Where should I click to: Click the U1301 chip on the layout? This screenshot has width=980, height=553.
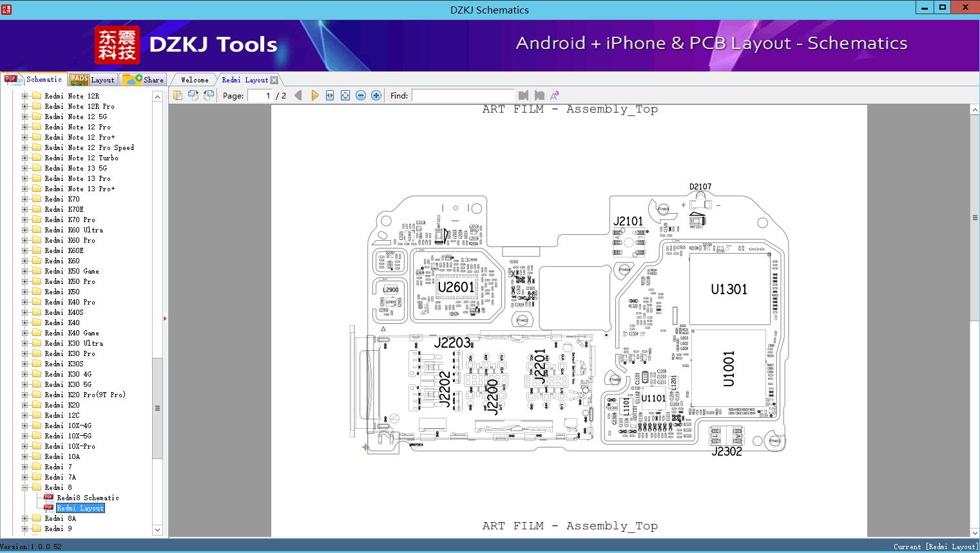tap(729, 289)
